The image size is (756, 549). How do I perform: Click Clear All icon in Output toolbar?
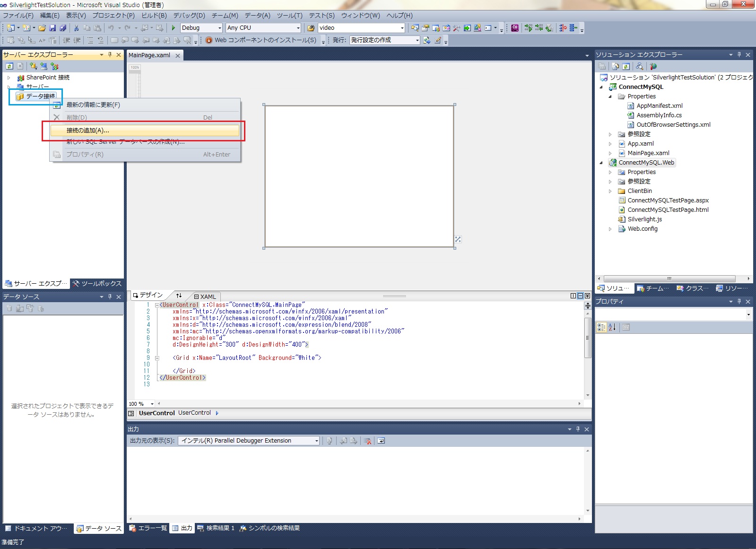367,441
